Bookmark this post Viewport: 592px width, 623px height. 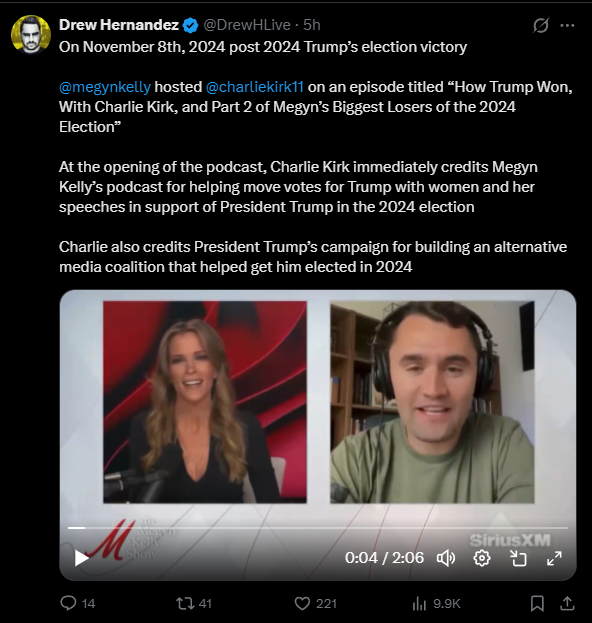point(537,604)
